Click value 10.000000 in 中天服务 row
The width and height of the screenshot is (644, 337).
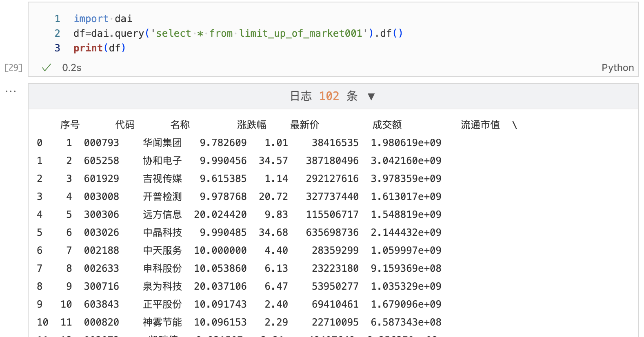point(220,251)
